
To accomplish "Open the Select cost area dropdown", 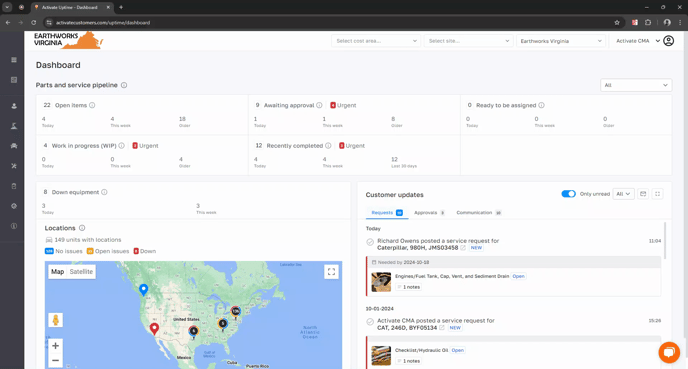I will pyautogui.click(x=376, y=41).
